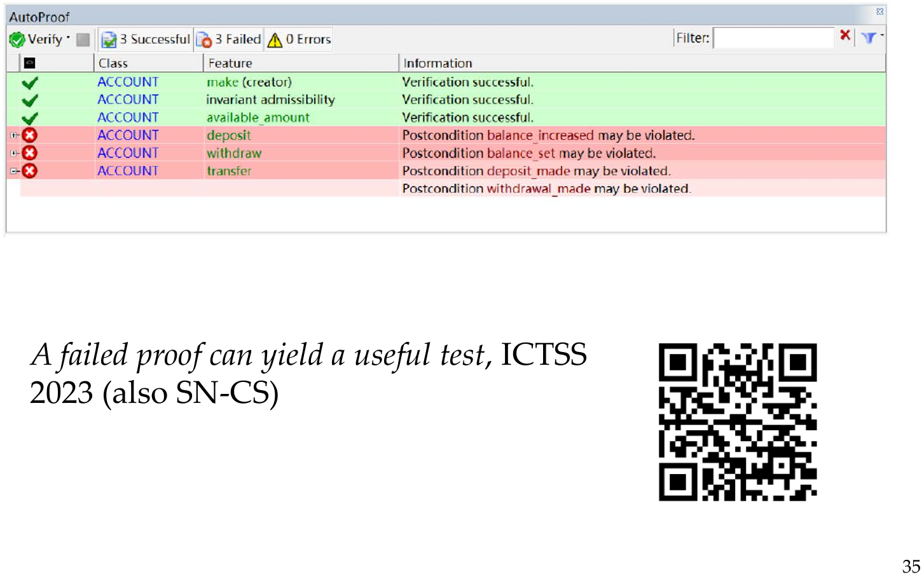Viewport: 924px width, 577px height.
Task: Click the blue funnel filter icon
Action: [868, 38]
